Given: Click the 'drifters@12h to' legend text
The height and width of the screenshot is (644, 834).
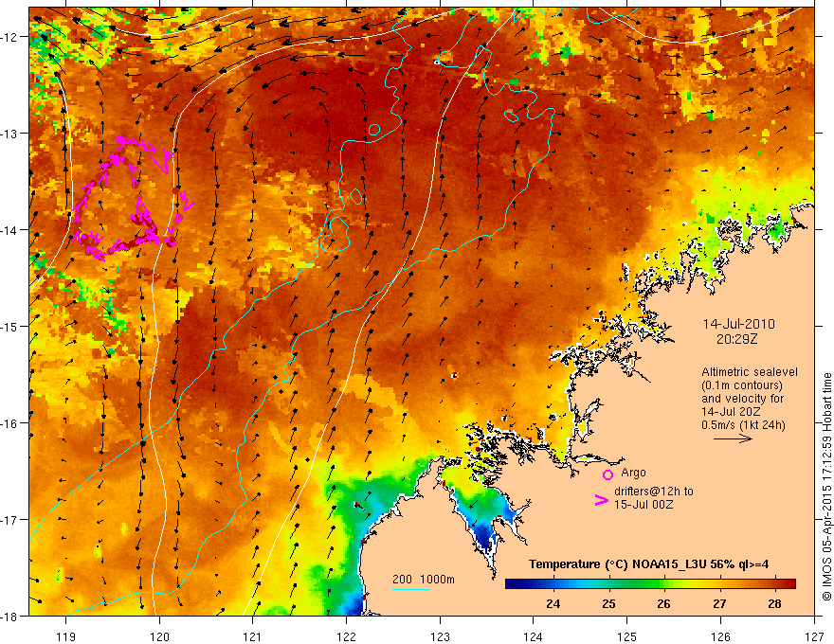Looking at the screenshot, I should [654, 491].
